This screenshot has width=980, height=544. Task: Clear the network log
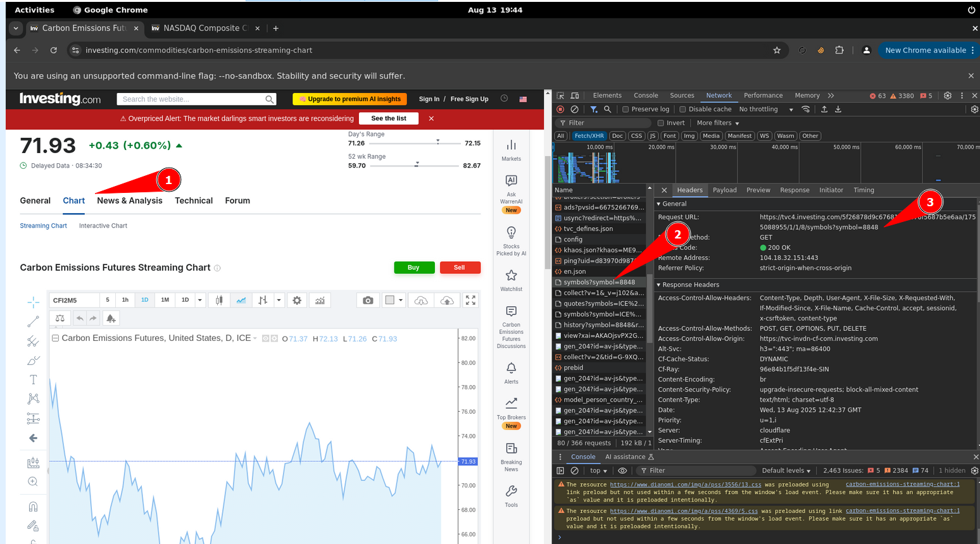574,109
